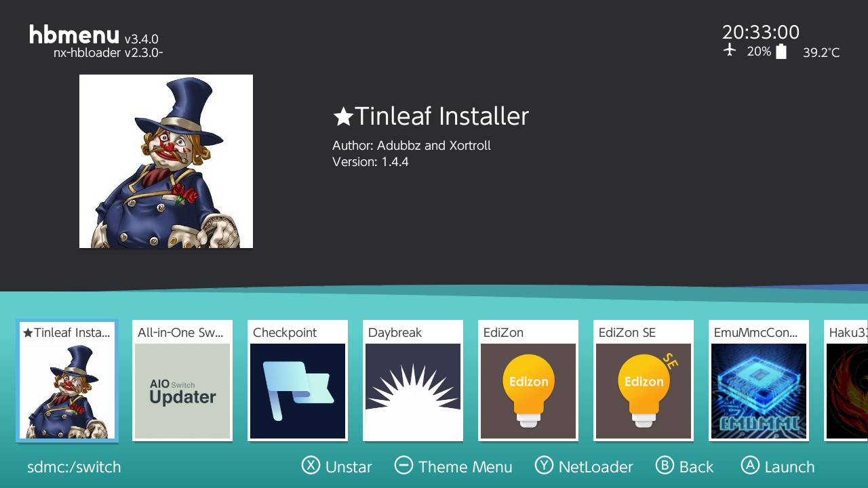Click the 39.2°C temperature reading
Image resolution: width=868 pixels, height=488 pixels.
tap(821, 52)
